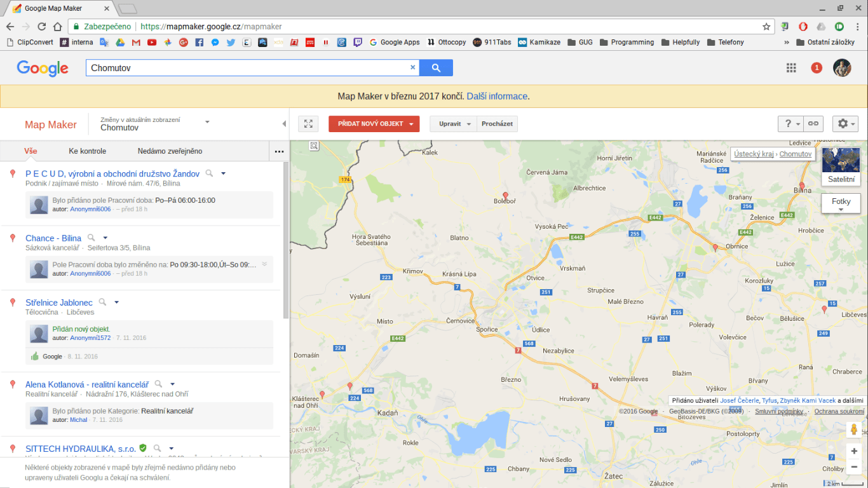Open Street View pegman
The height and width of the screenshot is (488, 868).
(854, 430)
